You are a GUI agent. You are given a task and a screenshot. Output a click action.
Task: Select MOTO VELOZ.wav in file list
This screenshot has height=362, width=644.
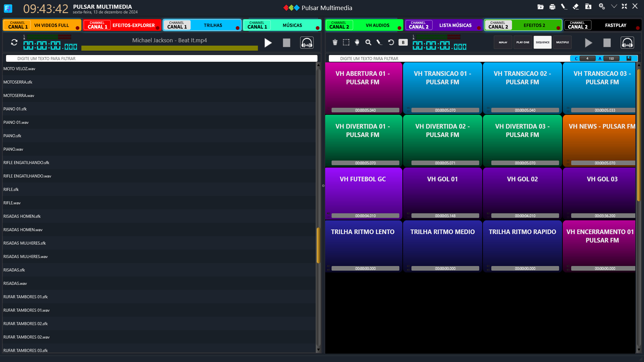click(159, 68)
